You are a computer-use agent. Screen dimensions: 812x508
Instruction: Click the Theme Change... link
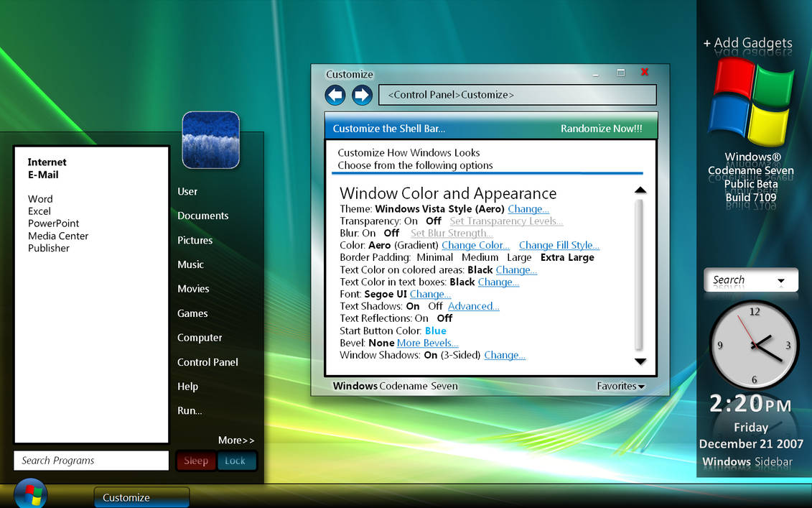tap(528, 209)
